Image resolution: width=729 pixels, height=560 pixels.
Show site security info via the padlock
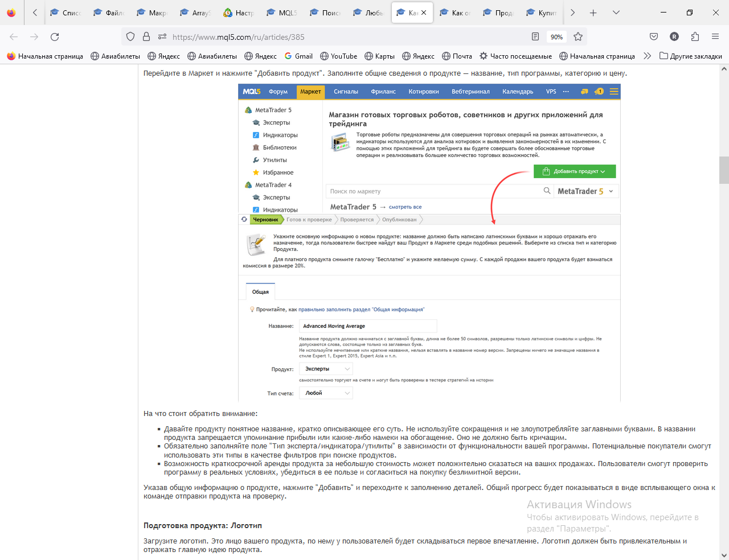[x=146, y=37]
